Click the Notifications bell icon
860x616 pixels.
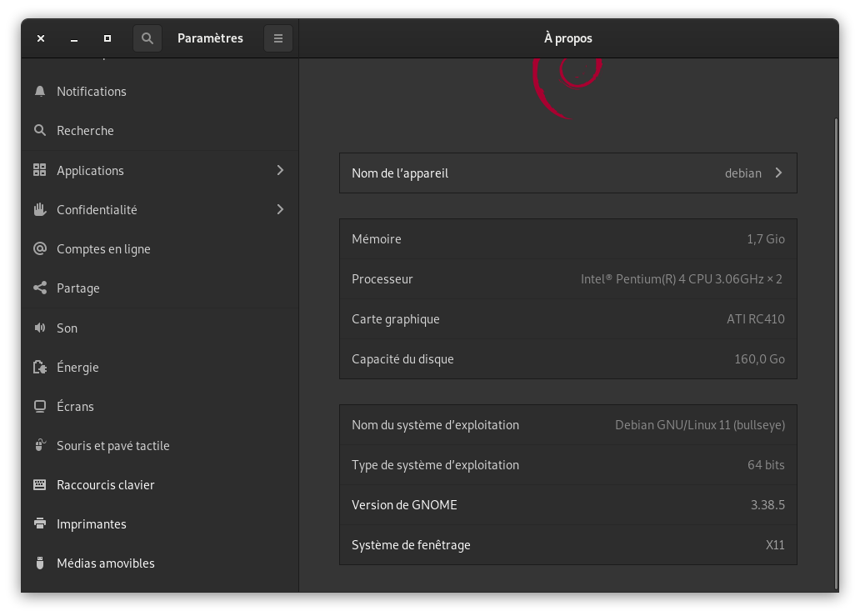(39, 91)
